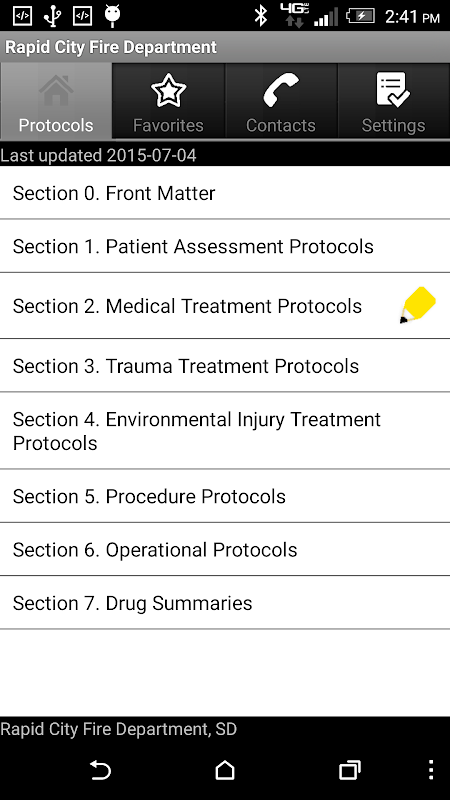Tap the Rapid City Fire Department title

pyautogui.click(x=111, y=47)
